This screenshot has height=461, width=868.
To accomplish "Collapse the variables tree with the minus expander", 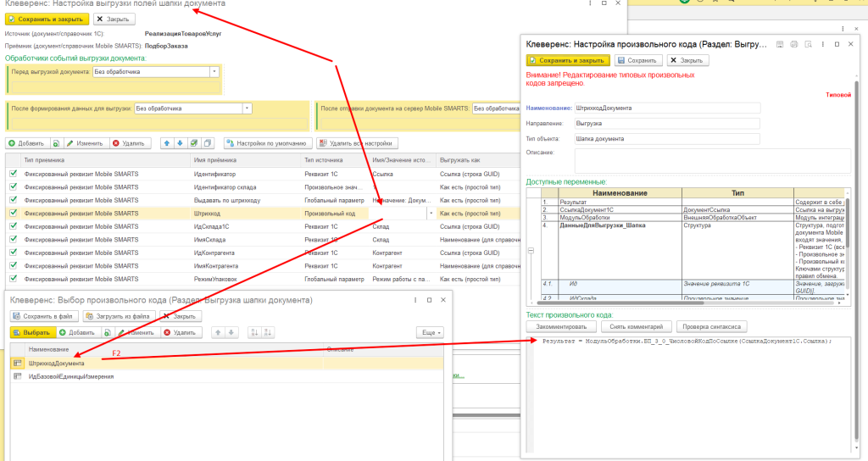I will (x=531, y=251).
